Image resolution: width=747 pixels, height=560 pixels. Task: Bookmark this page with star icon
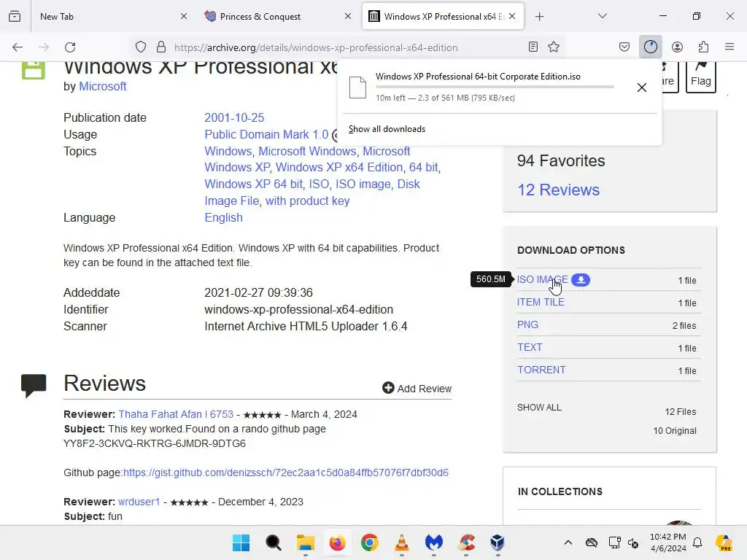554,47
